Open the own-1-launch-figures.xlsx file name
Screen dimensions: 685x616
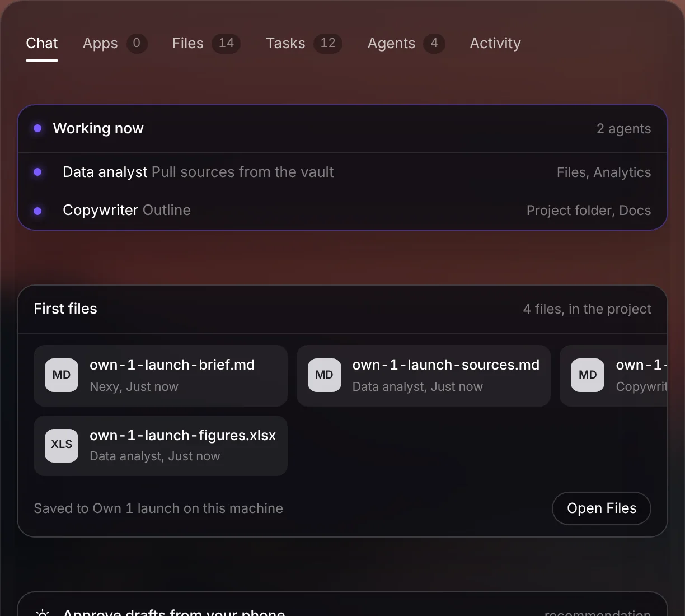(183, 436)
